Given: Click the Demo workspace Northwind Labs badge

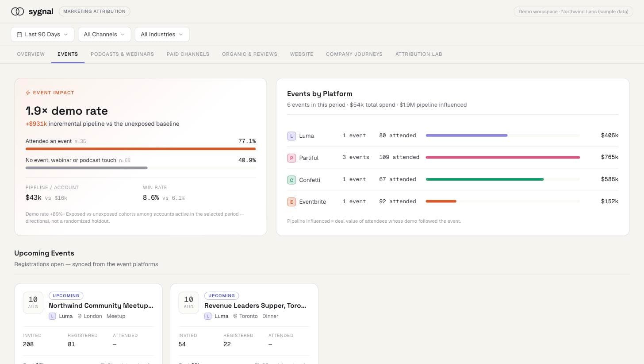Looking at the screenshot, I should pyautogui.click(x=573, y=12).
